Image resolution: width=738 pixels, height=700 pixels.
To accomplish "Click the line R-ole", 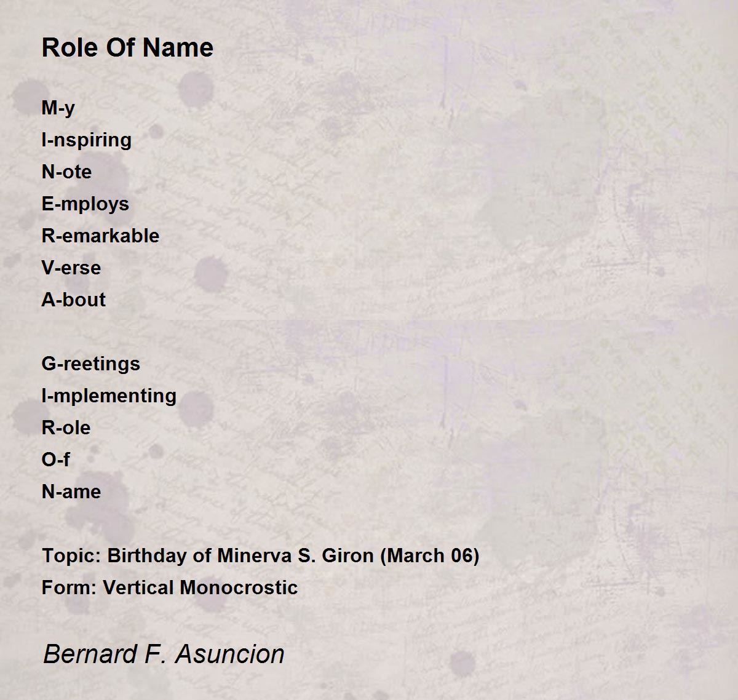I will point(66,428).
